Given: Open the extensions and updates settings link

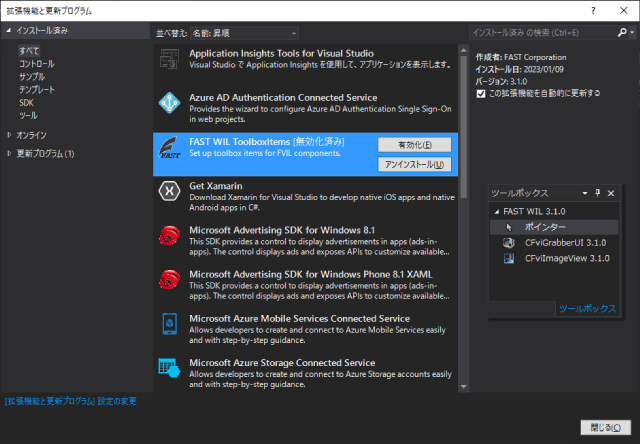Looking at the screenshot, I should (x=71, y=402).
